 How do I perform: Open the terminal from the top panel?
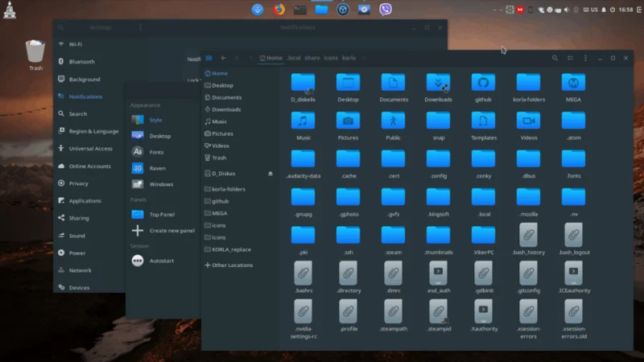pyautogui.click(x=300, y=9)
